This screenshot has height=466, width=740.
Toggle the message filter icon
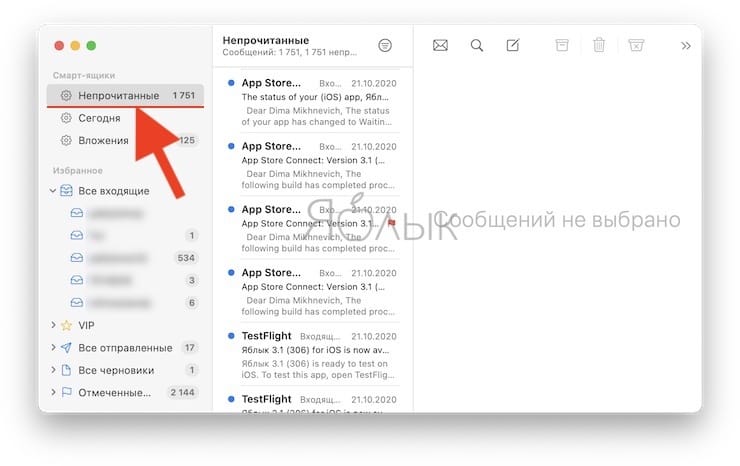click(385, 45)
